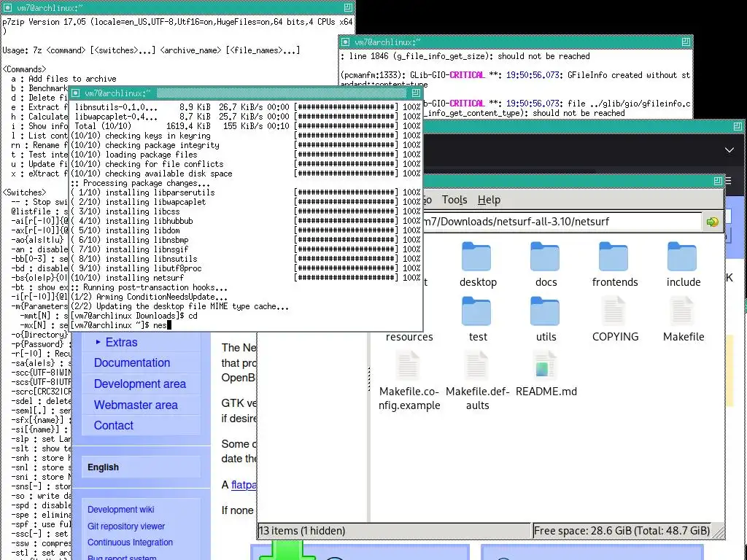Click 'a : Add files to archive' line
The width and height of the screenshot is (747, 560).
point(64,79)
